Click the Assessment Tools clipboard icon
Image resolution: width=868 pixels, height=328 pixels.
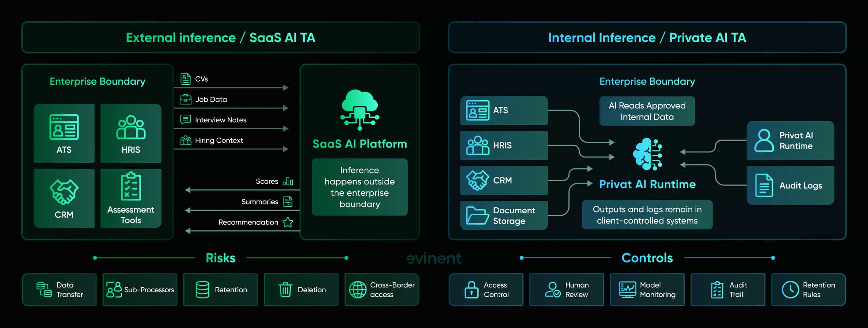coord(131,186)
